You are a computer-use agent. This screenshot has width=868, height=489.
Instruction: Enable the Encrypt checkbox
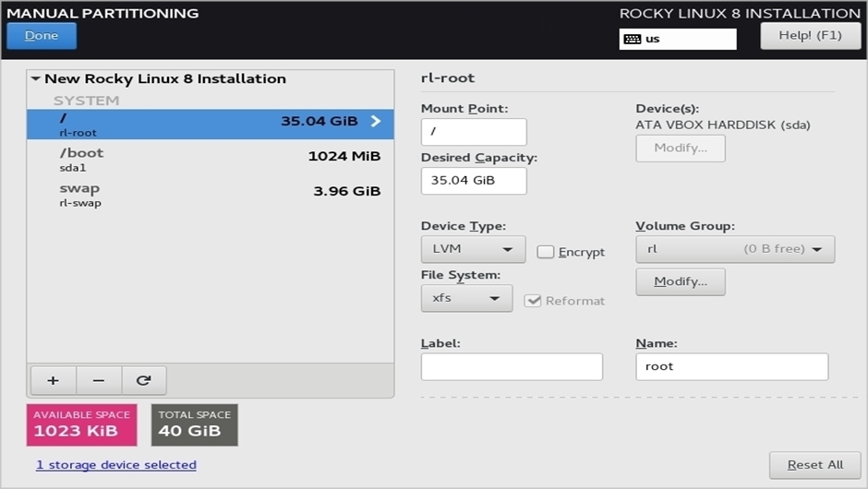pos(545,252)
